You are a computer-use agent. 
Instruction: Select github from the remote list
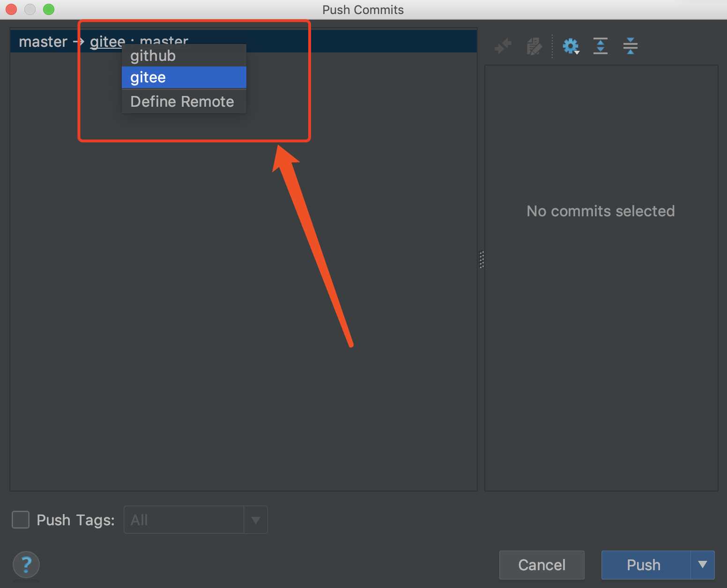point(184,56)
